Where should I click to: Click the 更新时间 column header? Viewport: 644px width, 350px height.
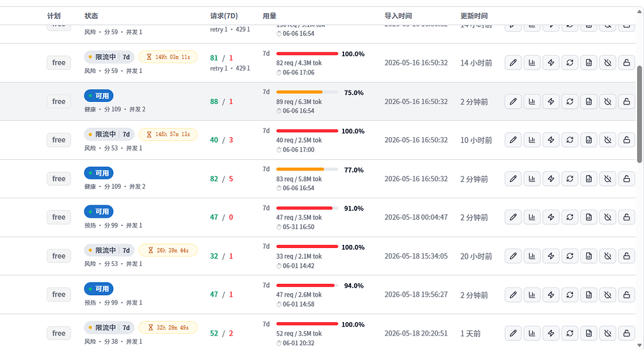(474, 16)
